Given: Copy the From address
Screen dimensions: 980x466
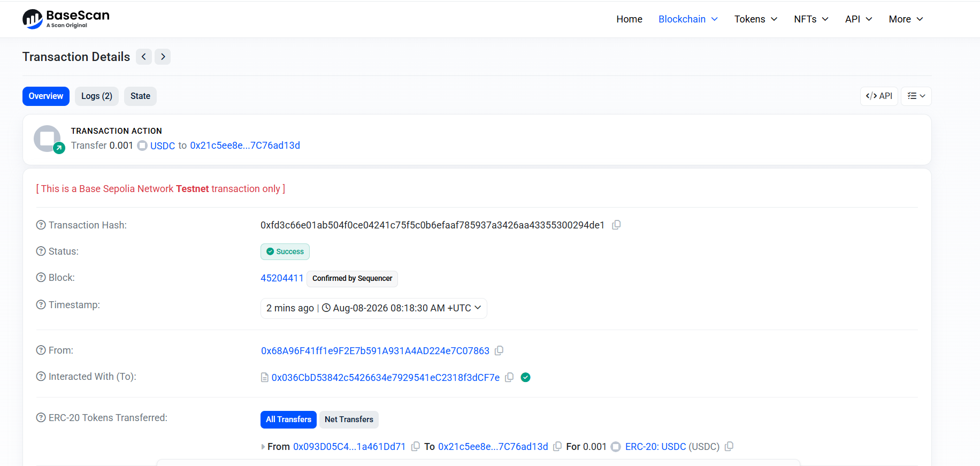Looking at the screenshot, I should (x=499, y=350).
